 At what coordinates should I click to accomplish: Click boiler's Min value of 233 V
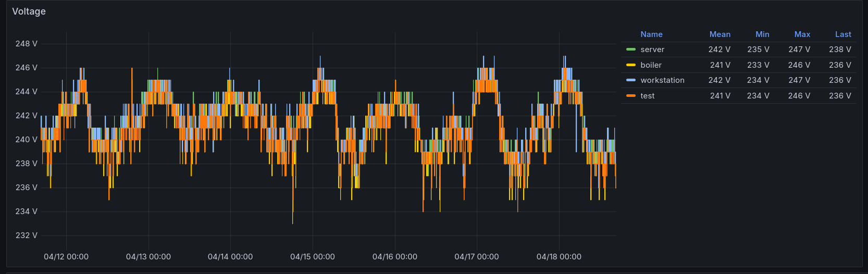click(758, 65)
